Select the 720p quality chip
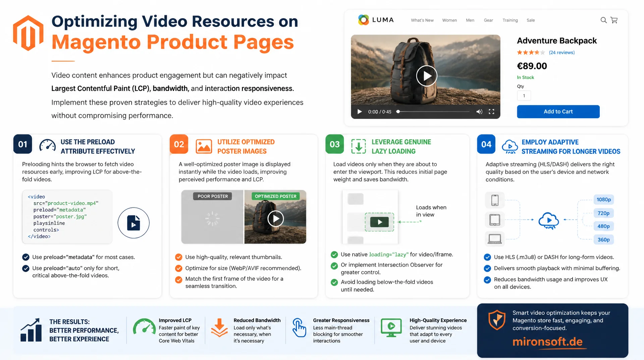Viewport: 644px width, 360px height. coord(603,213)
